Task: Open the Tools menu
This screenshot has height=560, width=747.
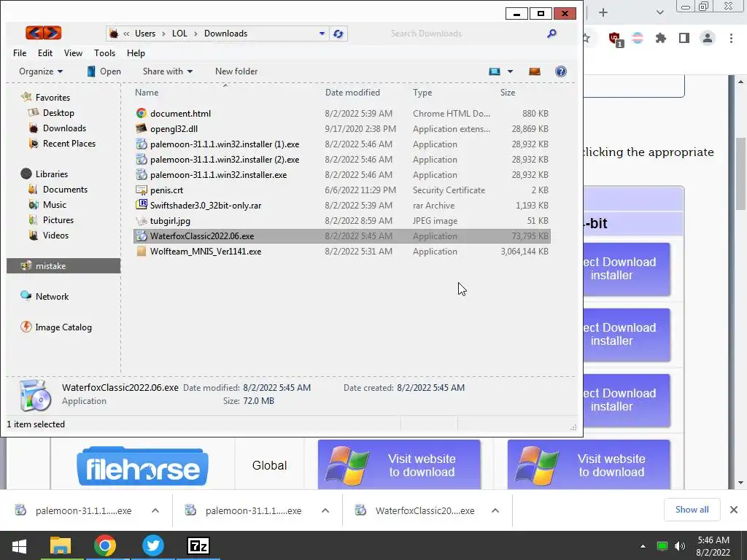Action: coord(104,52)
